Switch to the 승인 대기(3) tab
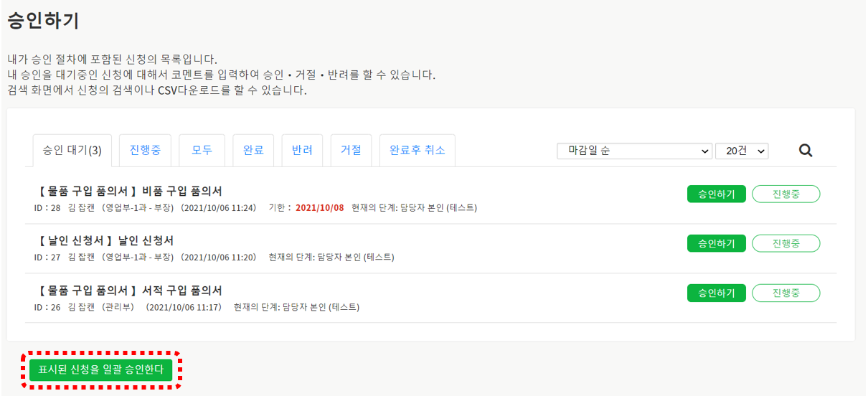Viewport: 868px width, 396px height. (72, 151)
